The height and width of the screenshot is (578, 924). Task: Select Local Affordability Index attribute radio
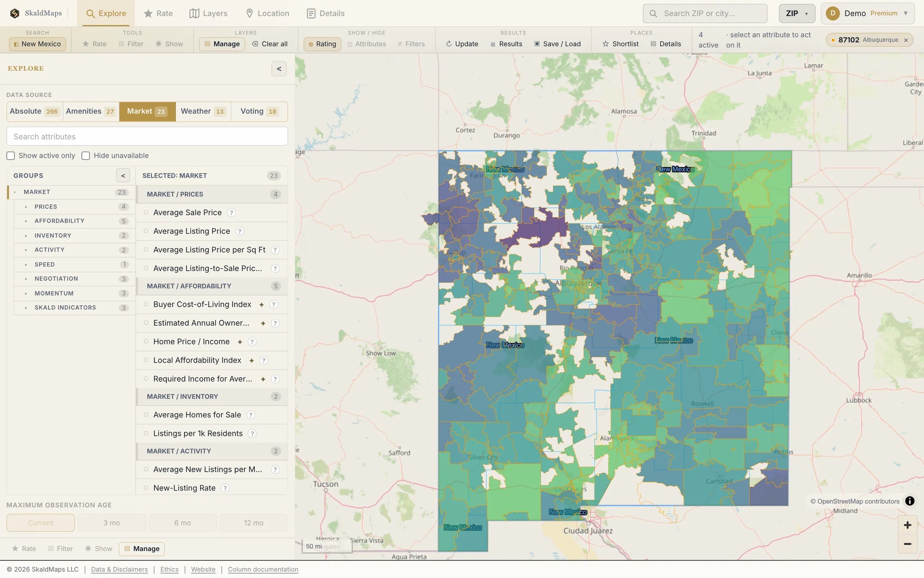click(146, 360)
